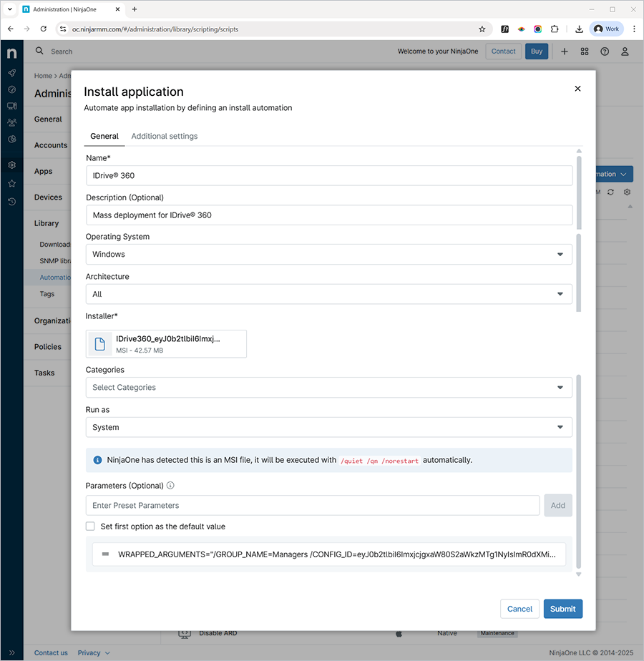Click the search magnifier icon
The width and height of the screenshot is (644, 661).
tap(39, 51)
